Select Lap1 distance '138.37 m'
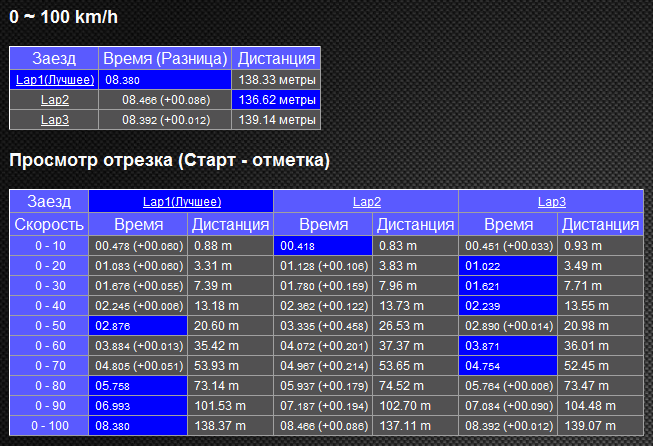The image size is (653, 446). 230,426
